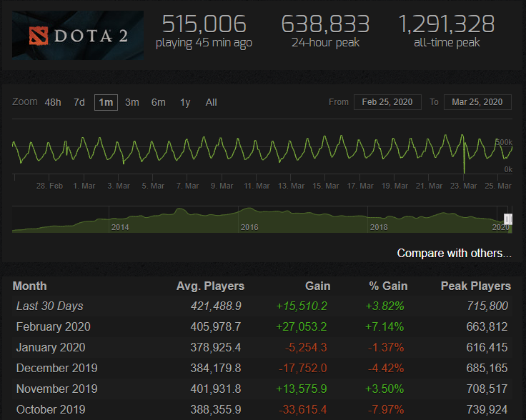Click the 17. Mar axis label

pos(360,186)
